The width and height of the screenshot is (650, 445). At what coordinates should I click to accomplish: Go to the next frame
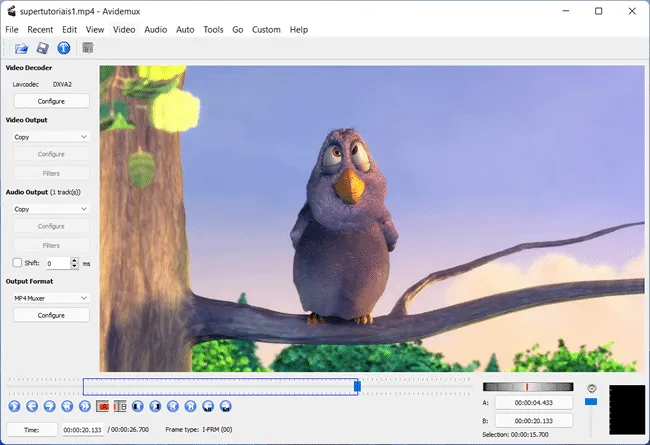coord(49,406)
